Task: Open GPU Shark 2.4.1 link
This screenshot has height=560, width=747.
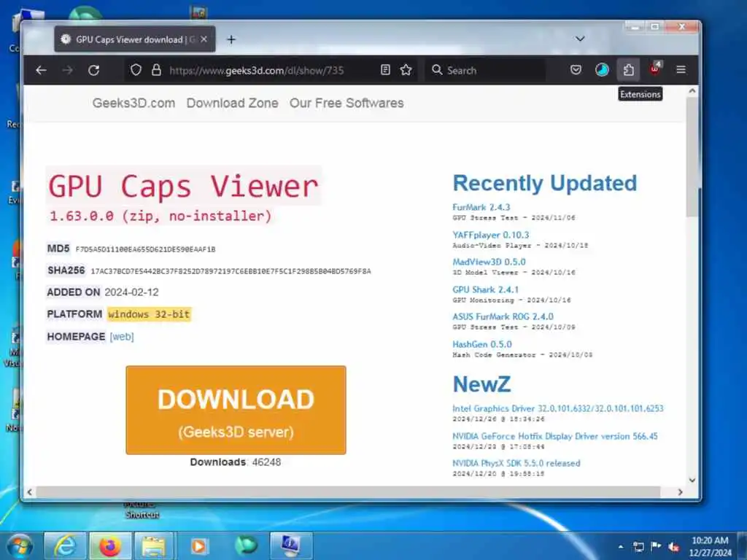Action: pos(485,289)
